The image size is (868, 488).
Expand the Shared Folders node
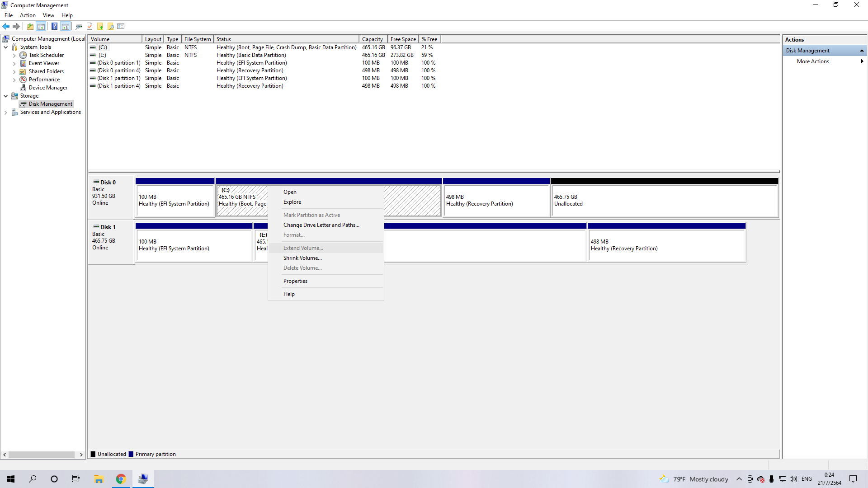14,72
